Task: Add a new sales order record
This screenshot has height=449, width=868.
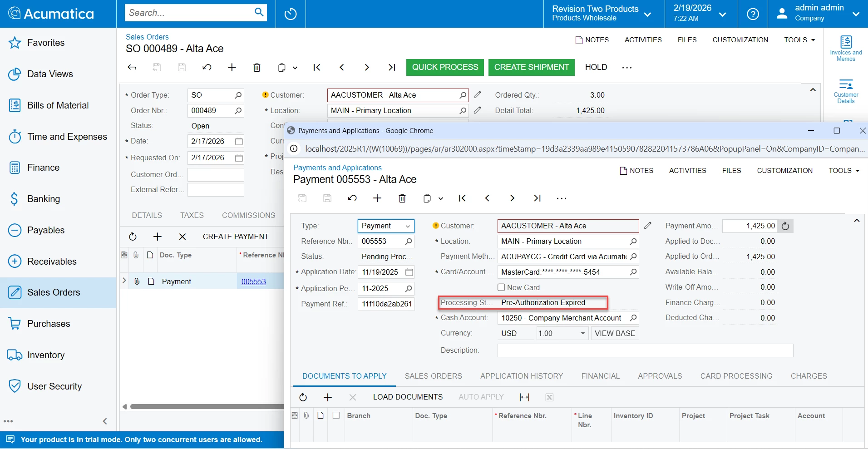Action: coord(232,68)
